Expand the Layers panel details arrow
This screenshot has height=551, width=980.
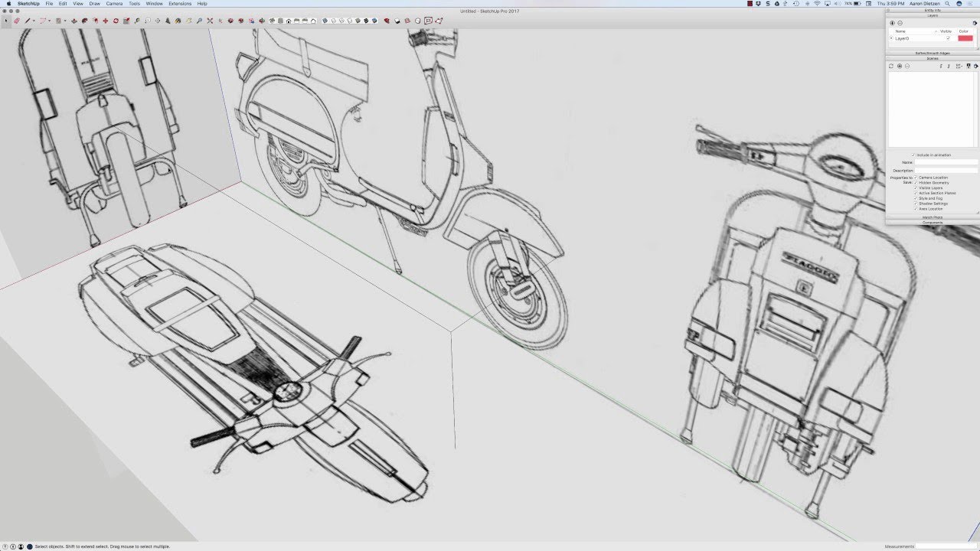[975, 23]
